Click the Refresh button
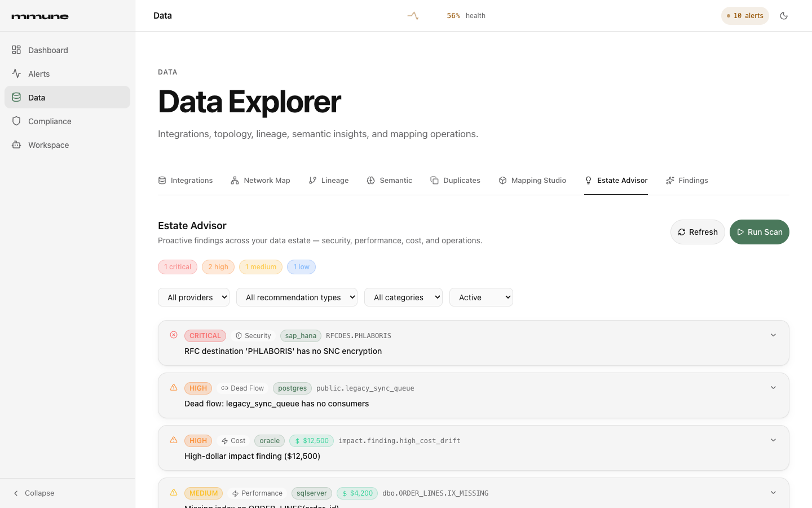Viewport: 812px width, 508px height. pyautogui.click(x=698, y=232)
